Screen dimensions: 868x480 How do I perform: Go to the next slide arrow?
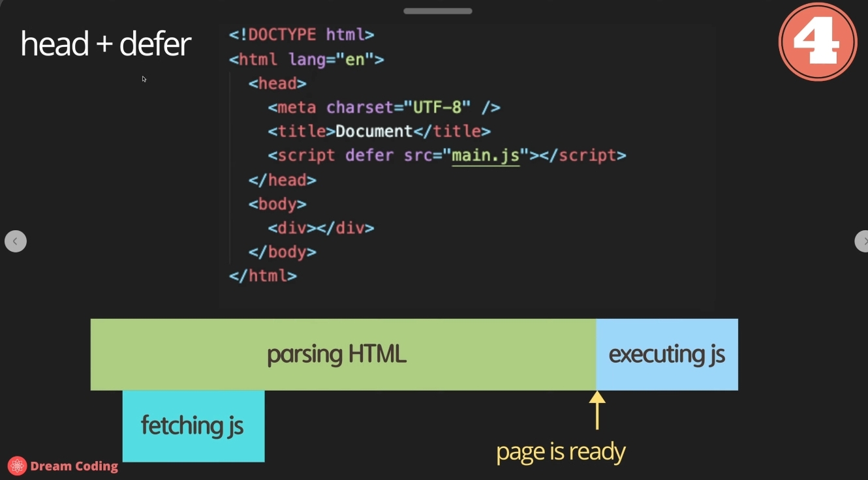(861, 241)
